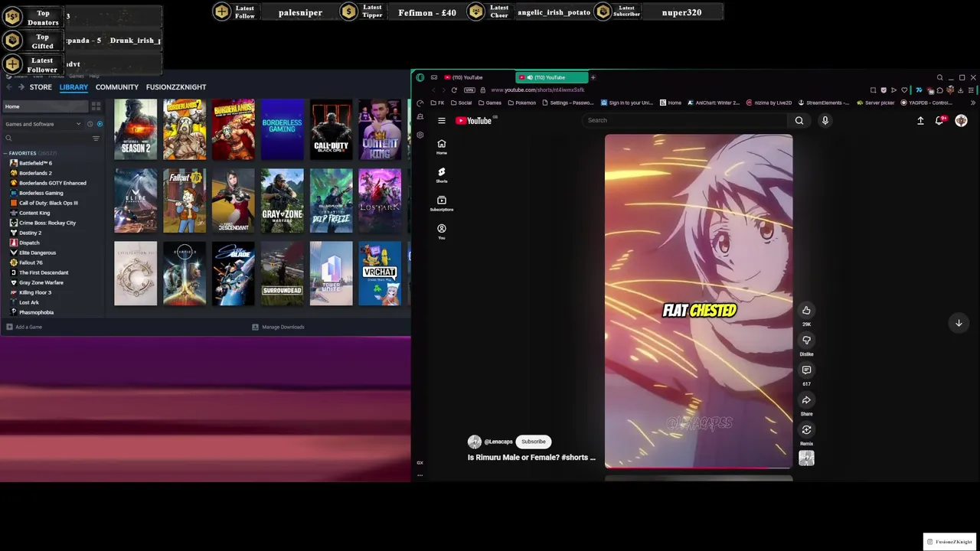Click Add a Game in Steam
This screenshot has height=551, width=980.
[24, 327]
